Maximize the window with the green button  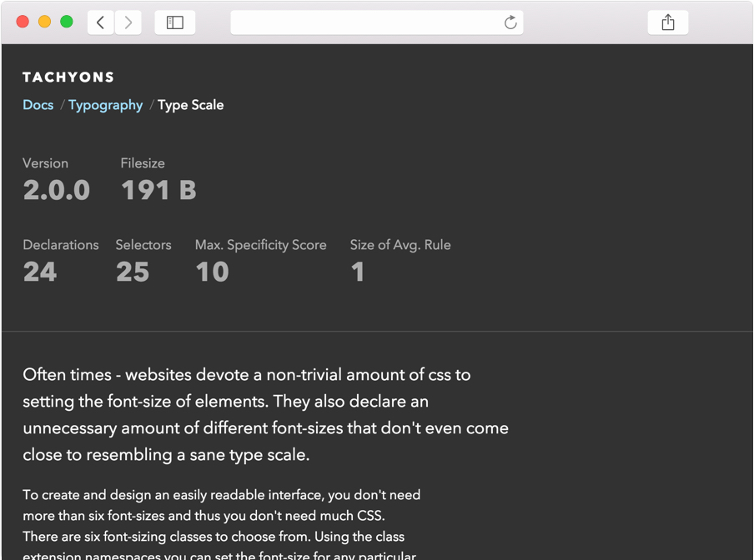(x=67, y=22)
